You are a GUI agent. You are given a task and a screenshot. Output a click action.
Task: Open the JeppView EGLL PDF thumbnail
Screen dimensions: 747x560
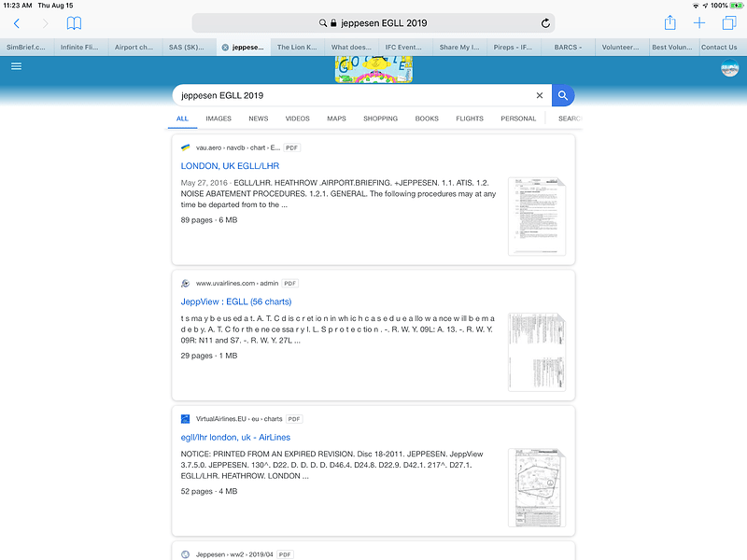[x=537, y=353]
